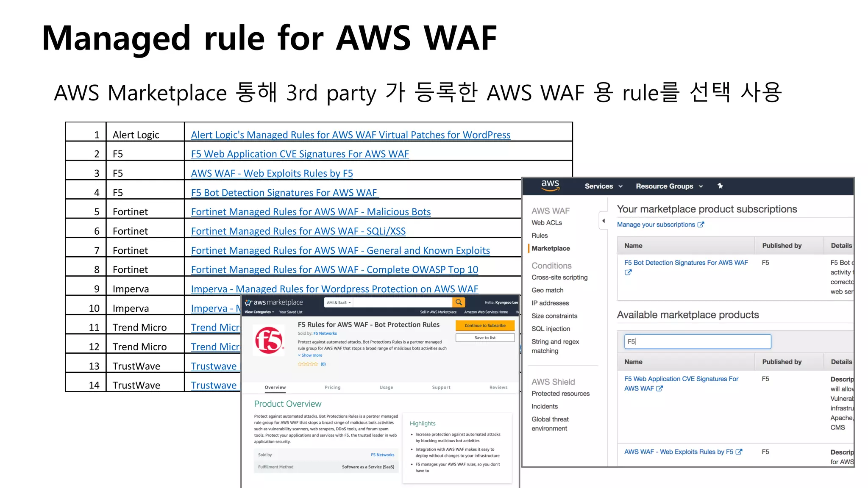The width and height of the screenshot is (868, 488).
Task: Open Imperva Wordpress Protection rules link
Action: (x=334, y=289)
